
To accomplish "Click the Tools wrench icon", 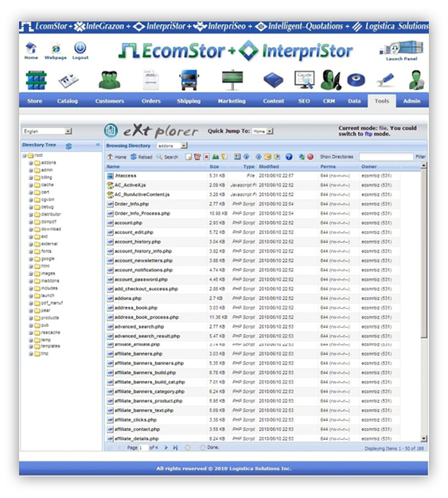I will coord(385,80).
